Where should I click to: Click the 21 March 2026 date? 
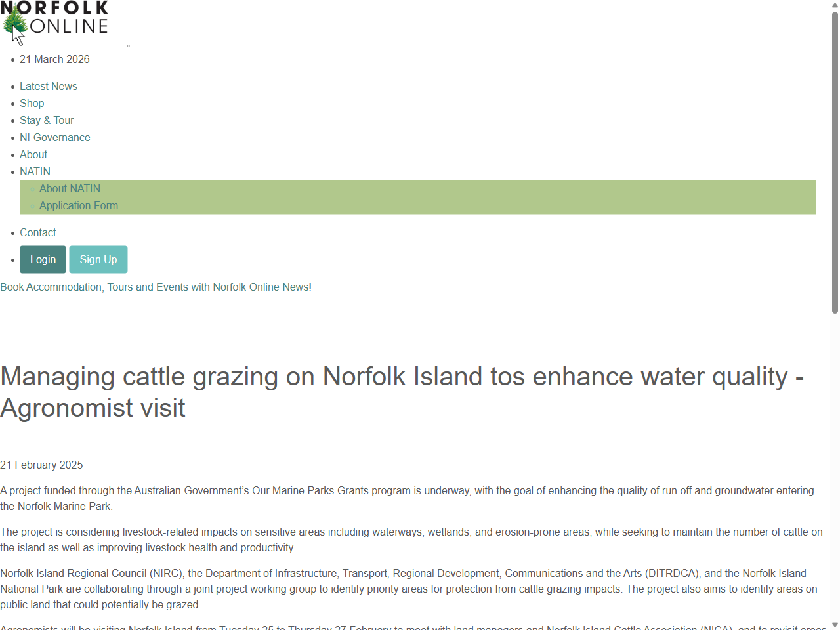54,59
